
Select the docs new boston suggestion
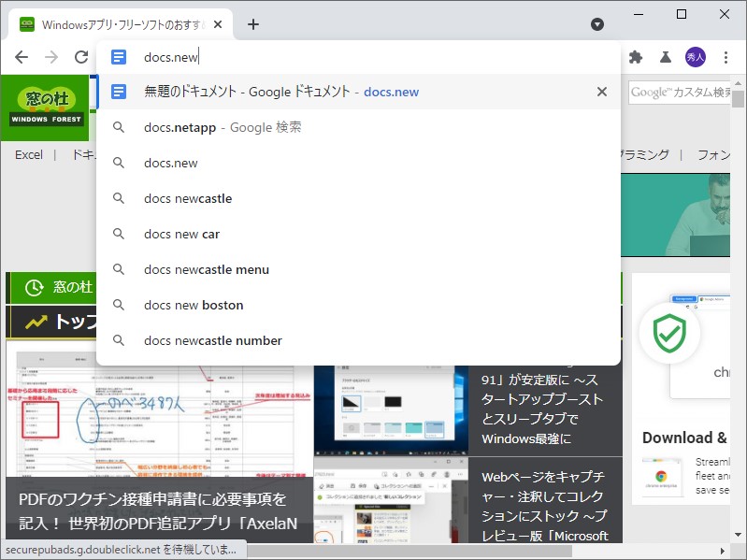click(x=358, y=305)
